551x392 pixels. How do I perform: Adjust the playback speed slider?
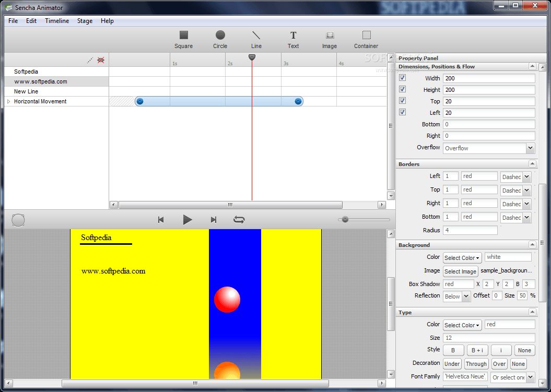click(x=346, y=220)
